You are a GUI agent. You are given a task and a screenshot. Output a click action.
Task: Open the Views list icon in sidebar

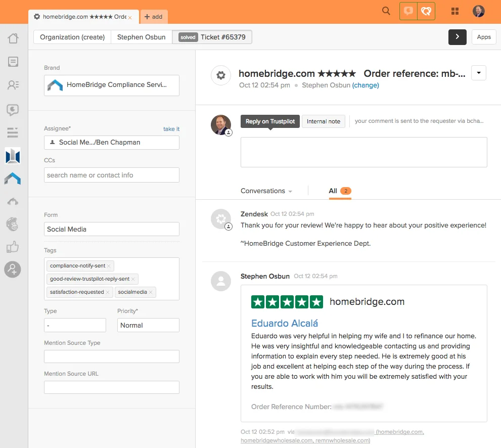click(13, 62)
